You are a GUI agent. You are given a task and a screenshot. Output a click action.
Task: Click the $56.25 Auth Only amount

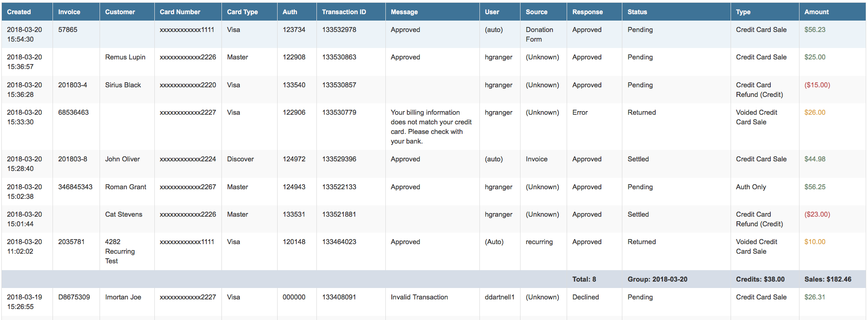[x=815, y=187]
